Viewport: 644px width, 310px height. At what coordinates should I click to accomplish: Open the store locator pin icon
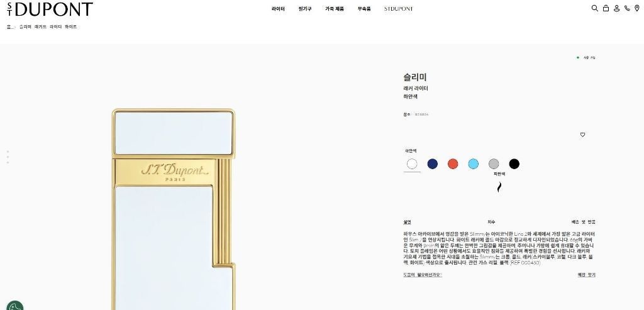637,8
